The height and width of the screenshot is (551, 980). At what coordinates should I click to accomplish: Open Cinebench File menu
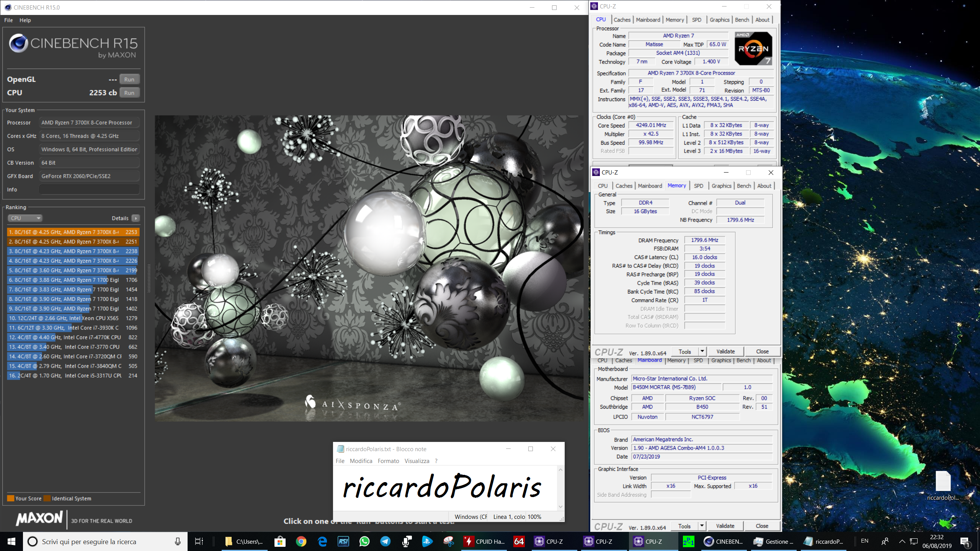tap(8, 20)
